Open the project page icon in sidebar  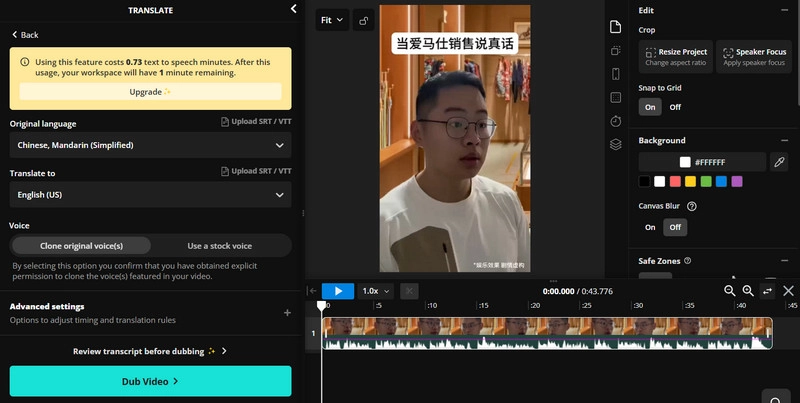pyautogui.click(x=616, y=27)
